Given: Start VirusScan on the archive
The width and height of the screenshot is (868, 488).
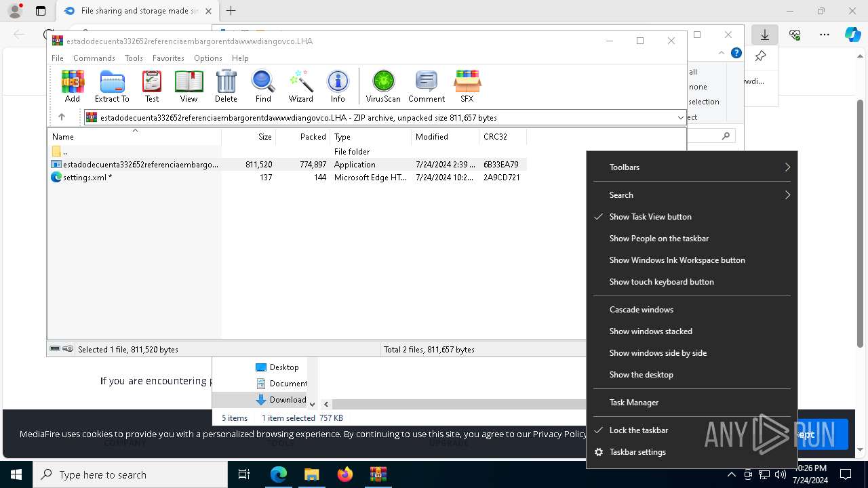Looking at the screenshot, I should pos(383,86).
